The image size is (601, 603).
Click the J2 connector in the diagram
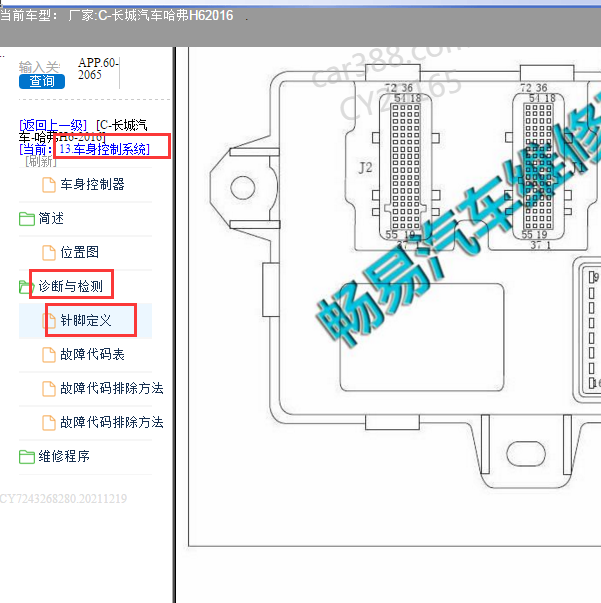pyautogui.click(x=405, y=166)
